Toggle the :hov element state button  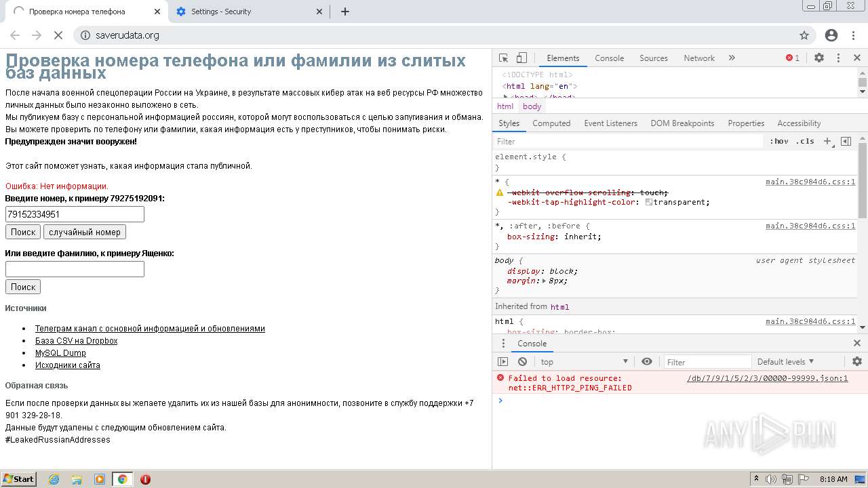click(779, 141)
